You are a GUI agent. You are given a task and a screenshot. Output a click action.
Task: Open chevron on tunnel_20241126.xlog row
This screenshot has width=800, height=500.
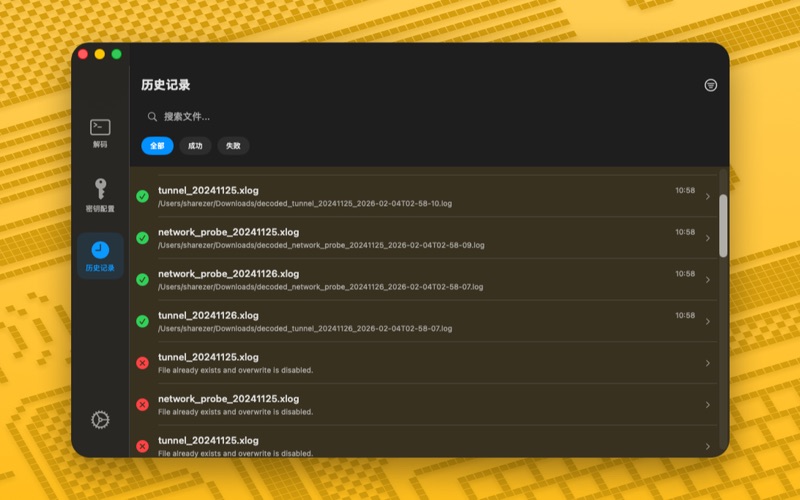708,321
